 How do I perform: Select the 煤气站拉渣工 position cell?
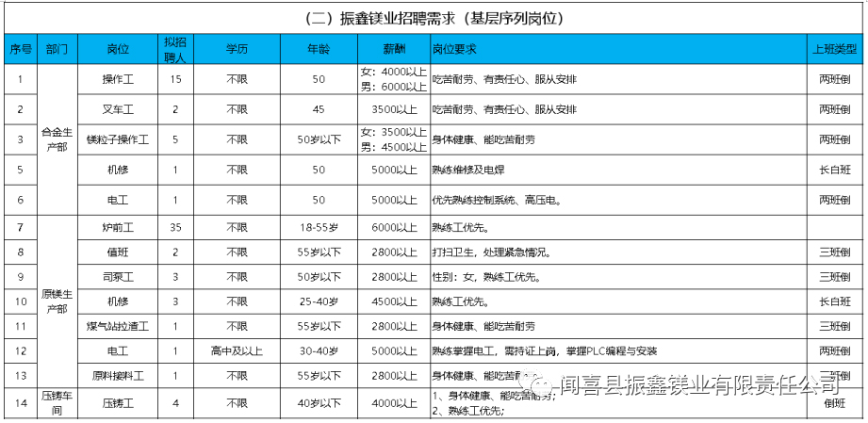click(118, 326)
